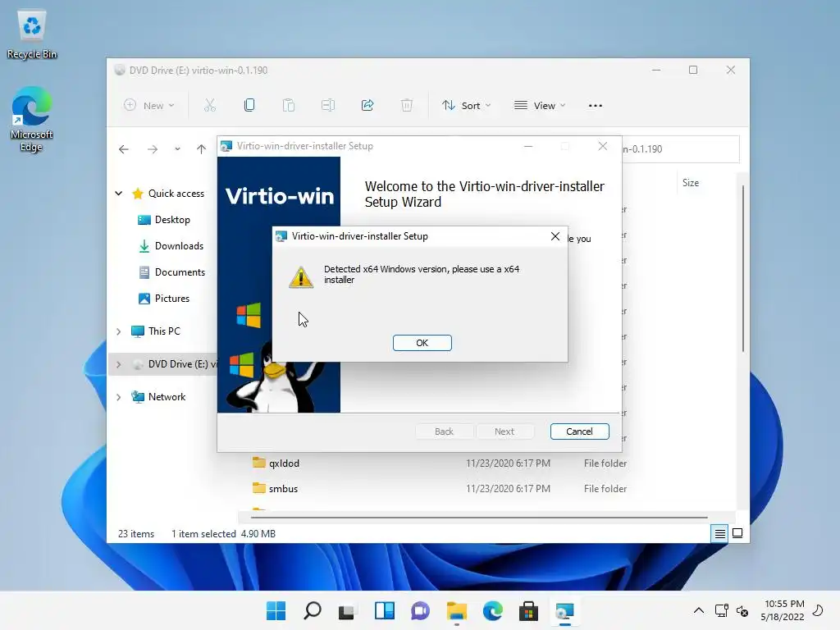Click the network icon in system tray
Image resolution: width=840 pixels, height=630 pixels.
pos(721,610)
